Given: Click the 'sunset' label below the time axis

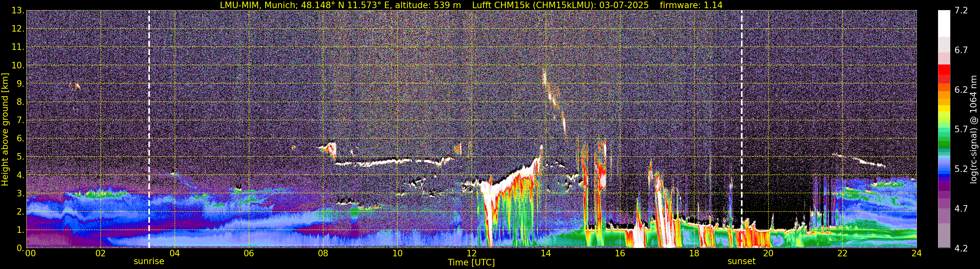Looking at the screenshot, I should (742, 262).
